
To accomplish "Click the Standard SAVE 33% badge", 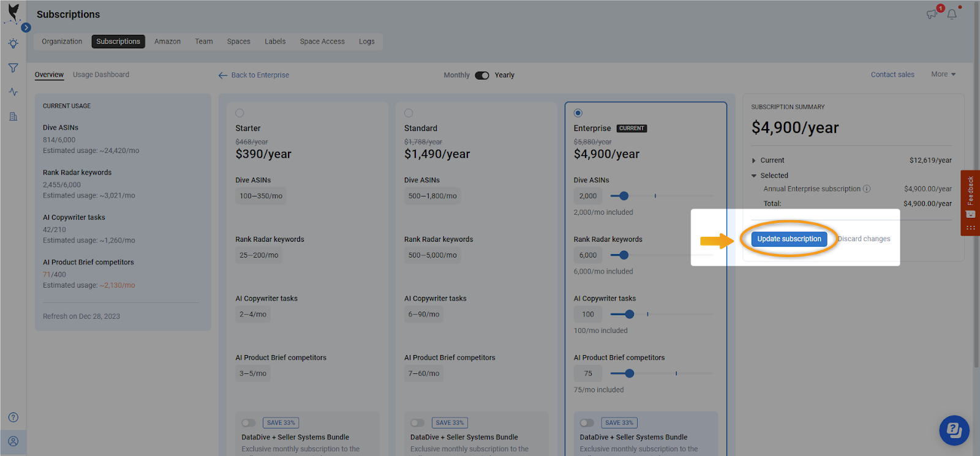I will point(450,423).
